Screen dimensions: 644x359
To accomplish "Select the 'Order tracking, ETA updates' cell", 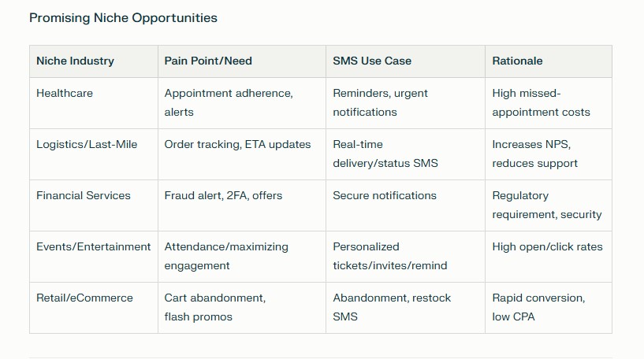I will point(237,144).
